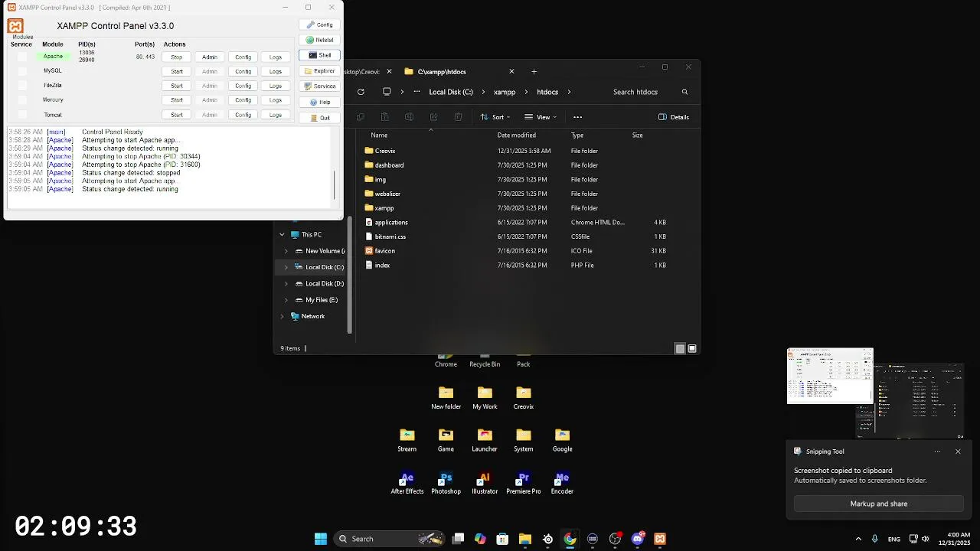The image size is (980, 551).
Task: Open the Premiere Pro desktop shortcut
Action: (524, 483)
